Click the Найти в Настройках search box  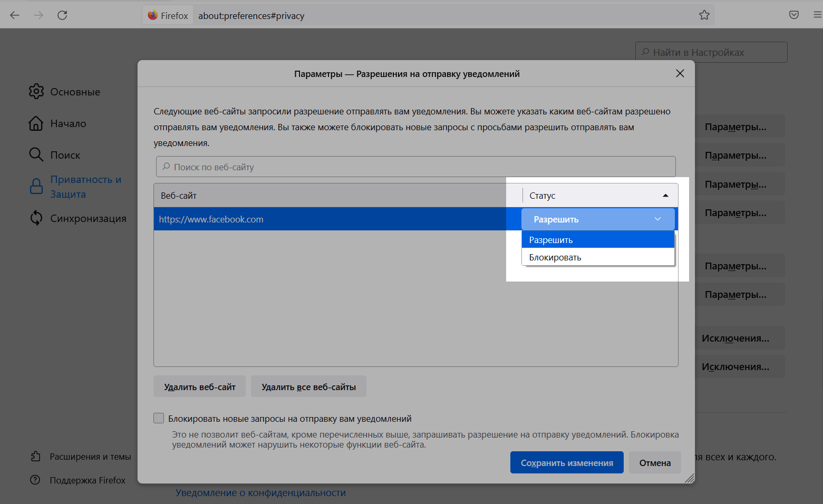pyautogui.click(x=711, y=52)
